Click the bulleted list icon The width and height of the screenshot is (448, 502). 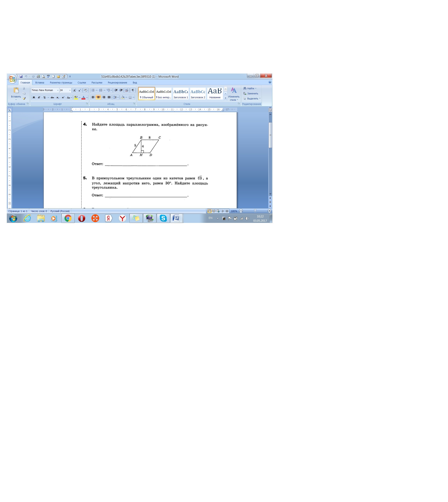93,90
